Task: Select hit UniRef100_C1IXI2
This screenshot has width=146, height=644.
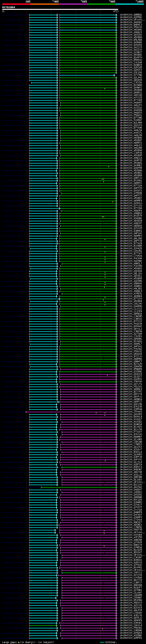Action: pyautogui.click(x=131, y=309)
